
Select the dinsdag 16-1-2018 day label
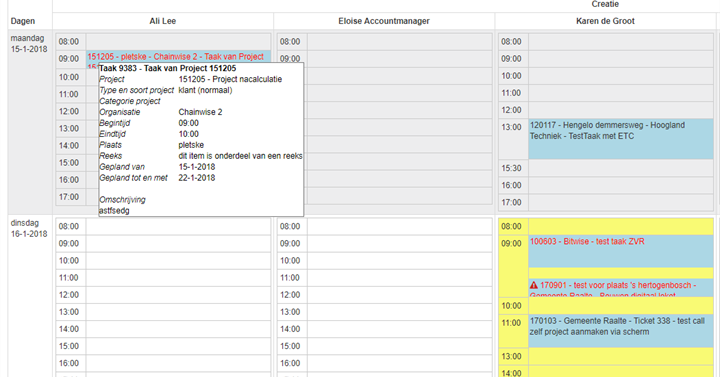29,228
